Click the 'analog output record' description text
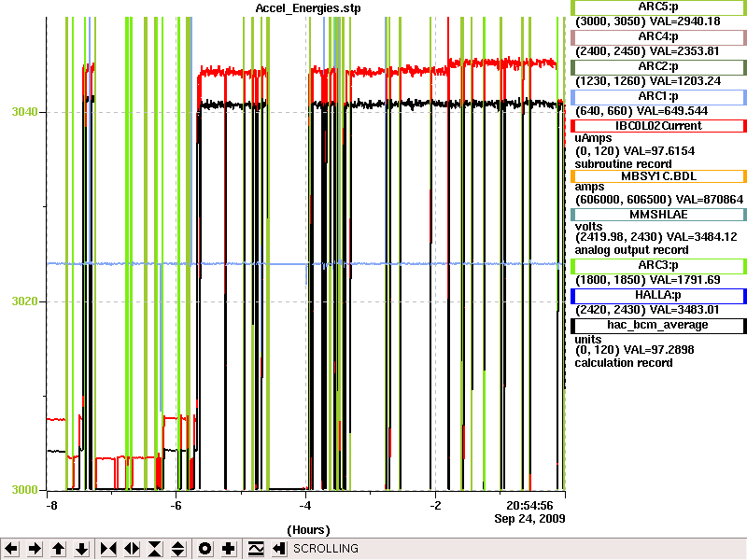Screen dimensions: 747x560 click(632, 250)
